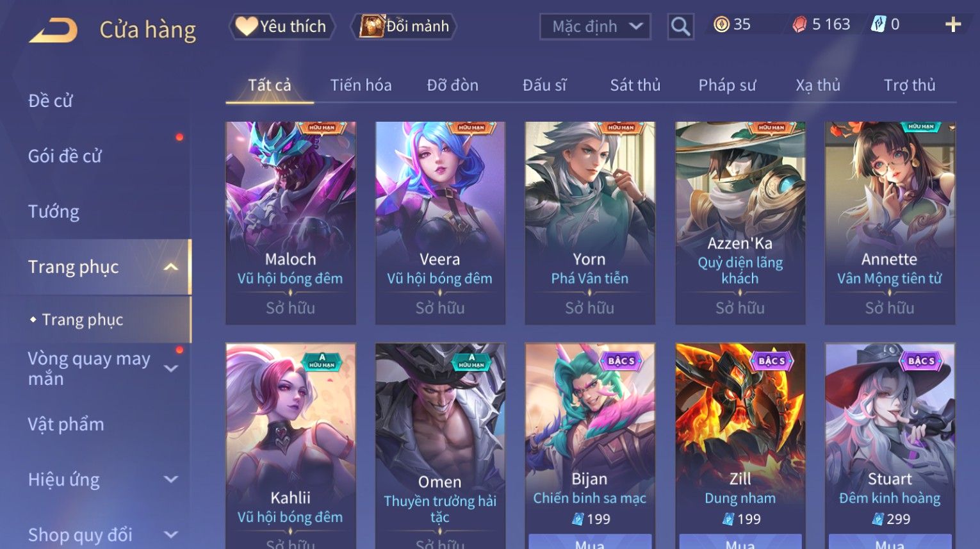Screen dimensions: 980x549
Task: Open the Azzen'Ka Quỷ diện lãng khách card
Action: tap(740, 223)
